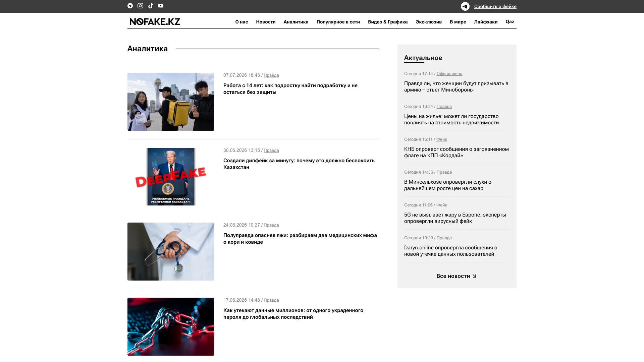644x362 pixels.
Task: Open news about КНБ and КПП Кордай
Action: [x=457, y=152]
